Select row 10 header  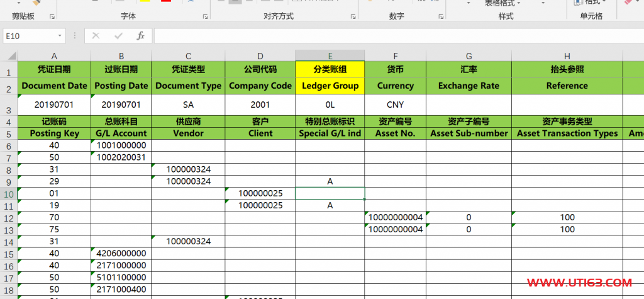pyautogui.click(x=9, y=193)
